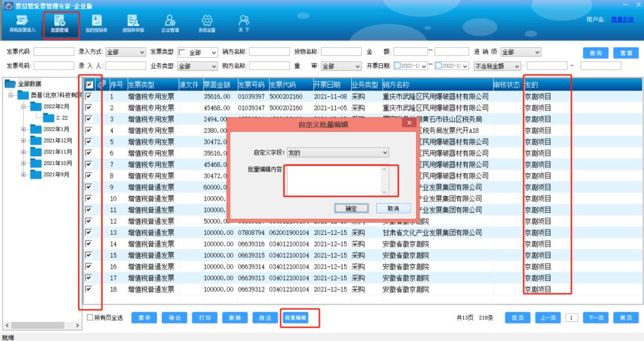Viewport: 644px width, 341px height.
Task: Select the 发票管理 toolbar icon
Action: [x=60, y=24]
